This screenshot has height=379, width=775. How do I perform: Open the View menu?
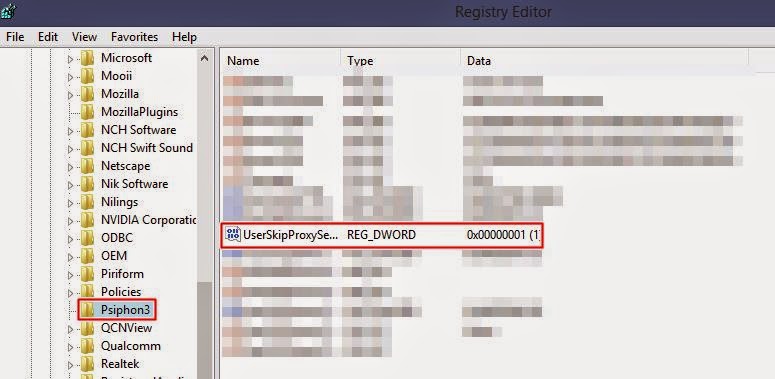84,37
